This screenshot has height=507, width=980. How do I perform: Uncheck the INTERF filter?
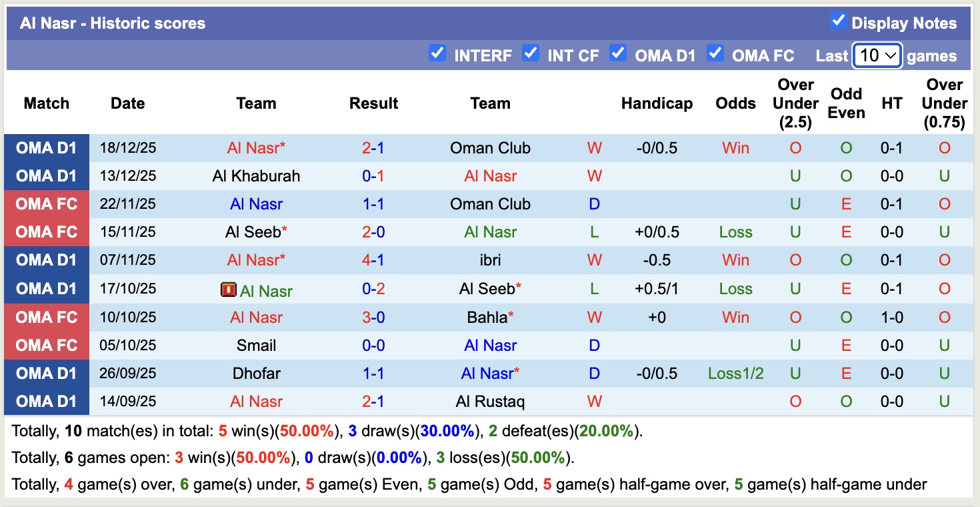pos(438,55)
